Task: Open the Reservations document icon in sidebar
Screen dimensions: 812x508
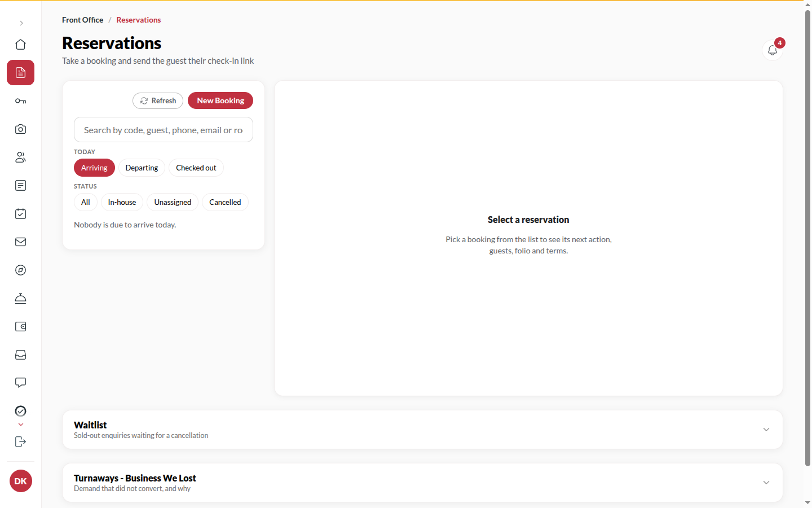Action: (21, 73)
